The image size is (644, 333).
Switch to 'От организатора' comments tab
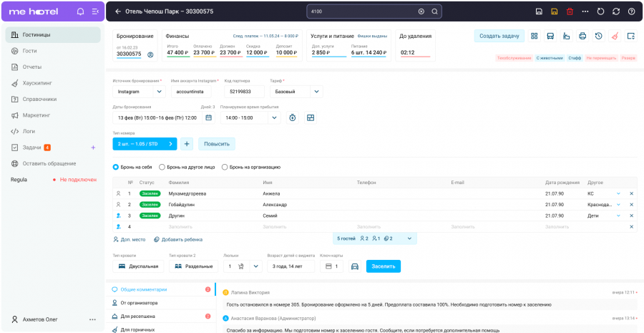[139, 302]
